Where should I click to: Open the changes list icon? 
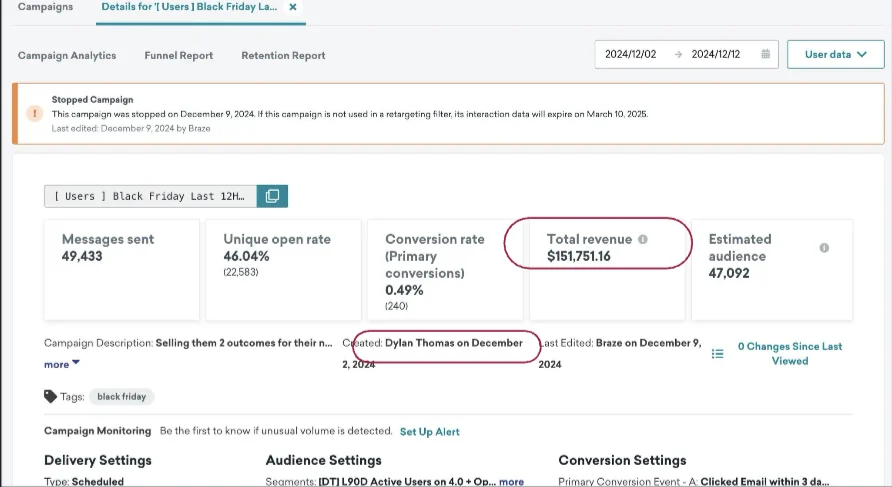coord(717,354)
